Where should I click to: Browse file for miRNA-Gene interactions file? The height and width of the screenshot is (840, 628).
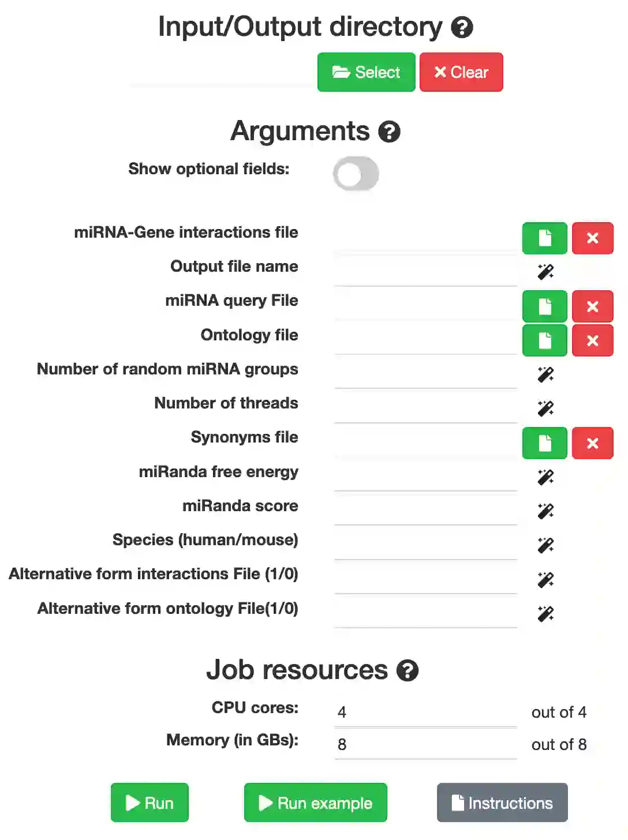click(x=544, y=238)
